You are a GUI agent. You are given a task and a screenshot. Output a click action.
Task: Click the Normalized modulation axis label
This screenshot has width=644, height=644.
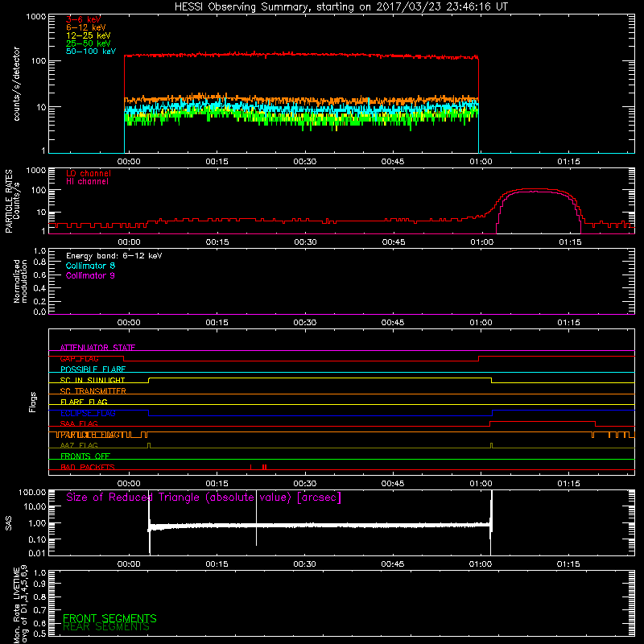coord(20,281)
